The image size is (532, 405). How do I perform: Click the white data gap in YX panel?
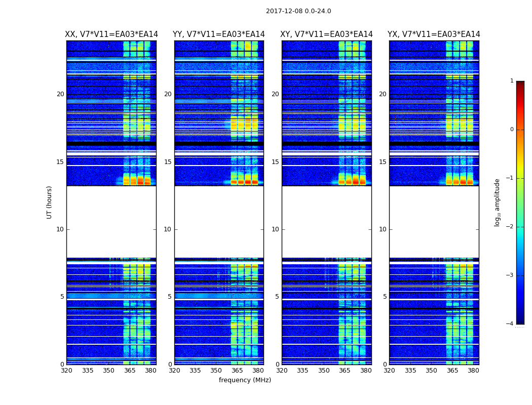pyautogui.click(x=434, y=222)
